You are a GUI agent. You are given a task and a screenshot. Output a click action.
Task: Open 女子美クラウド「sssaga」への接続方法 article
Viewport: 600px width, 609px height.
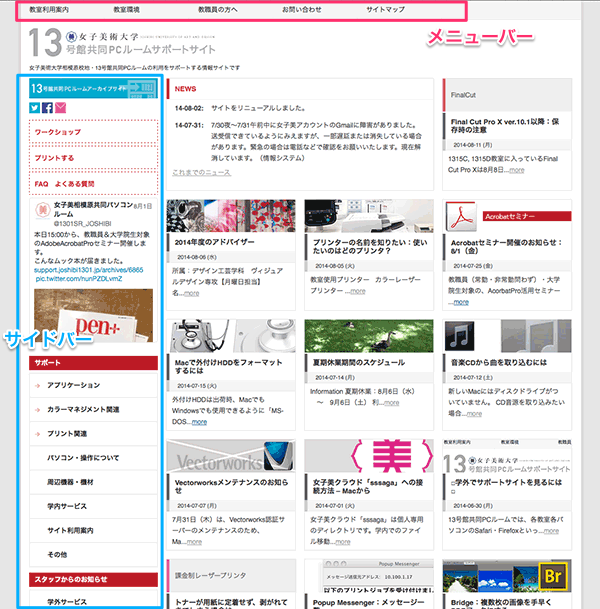point(368,486)
